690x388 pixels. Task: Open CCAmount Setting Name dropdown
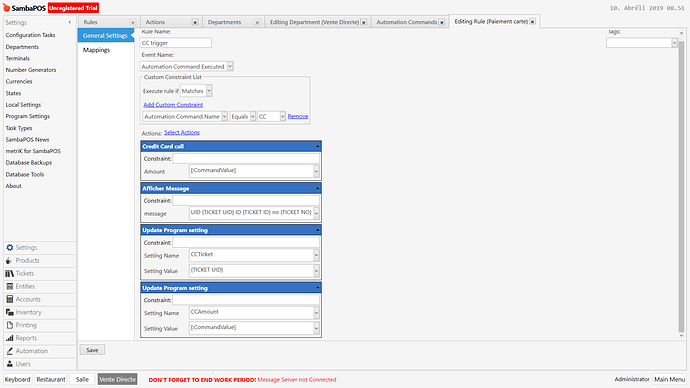tap(316, 313)
